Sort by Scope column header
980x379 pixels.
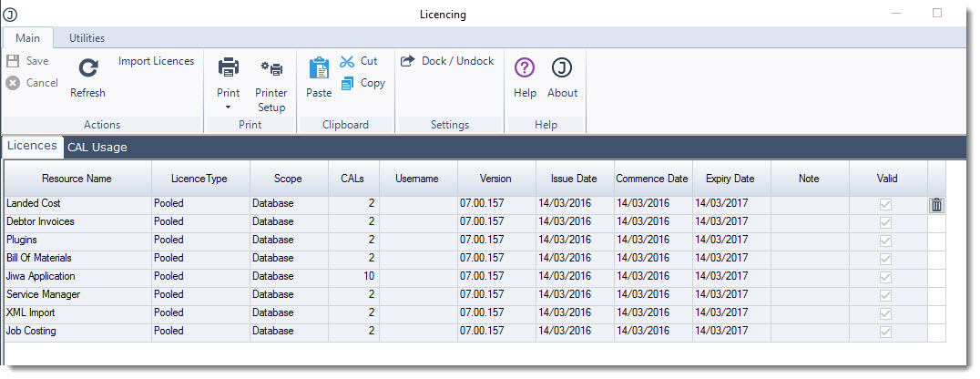pyautogui.click(x=290, y=179)
